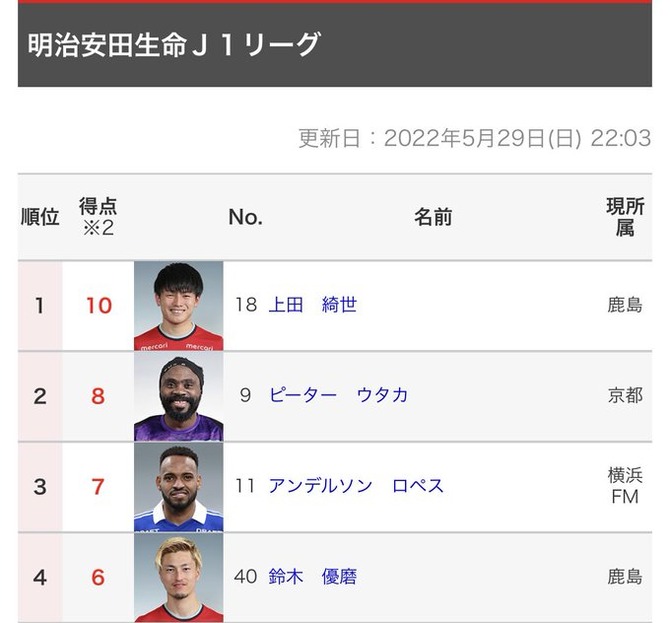Open player link アンデルソン ロペス
Screen dimensions: 670x623
(x=356, y=486)
